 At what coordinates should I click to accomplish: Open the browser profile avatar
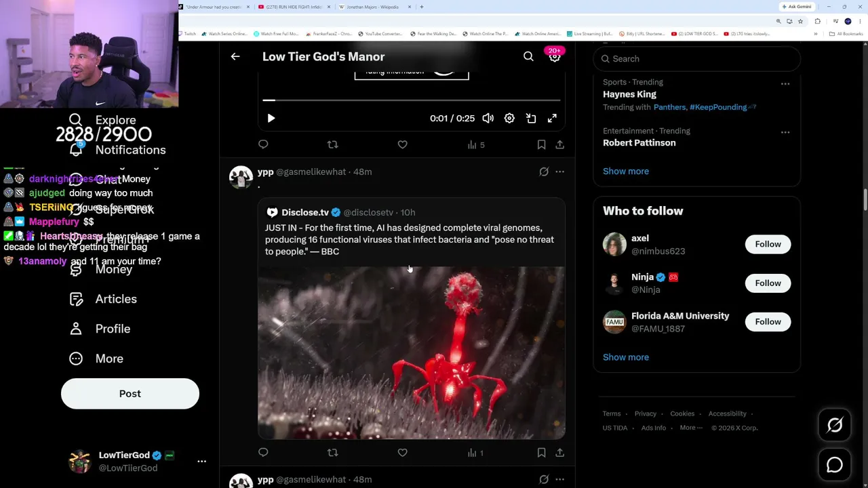point(848,21)
